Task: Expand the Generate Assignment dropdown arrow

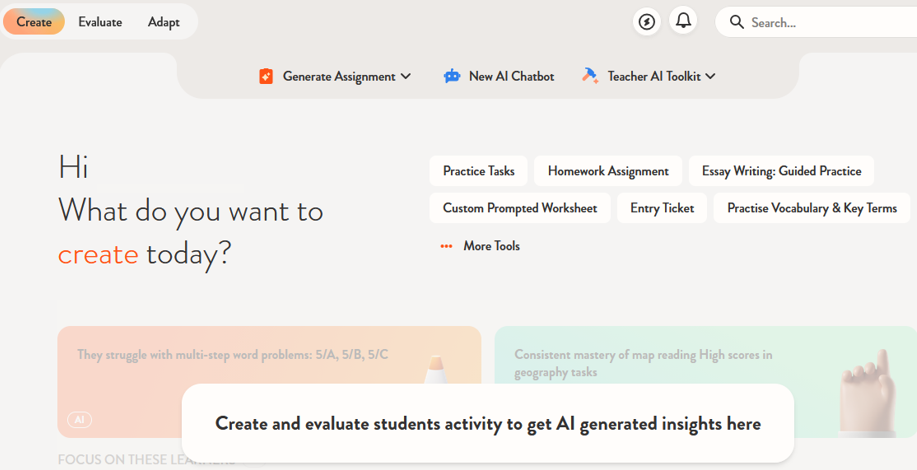Action: pos(406,76)
